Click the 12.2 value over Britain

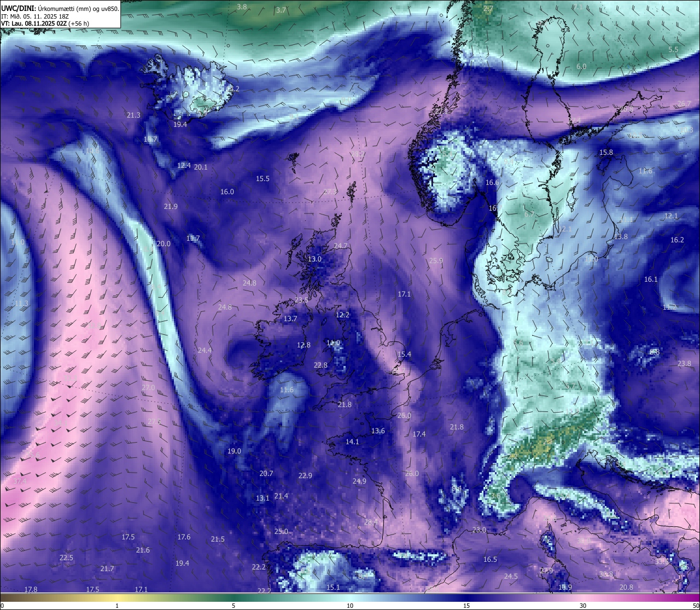(x=342, y=315)
